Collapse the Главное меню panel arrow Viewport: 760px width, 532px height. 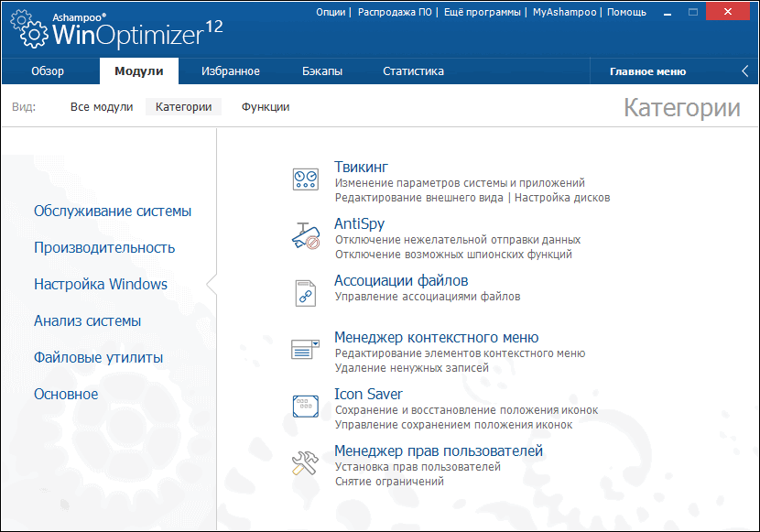[x=745, y=71]
